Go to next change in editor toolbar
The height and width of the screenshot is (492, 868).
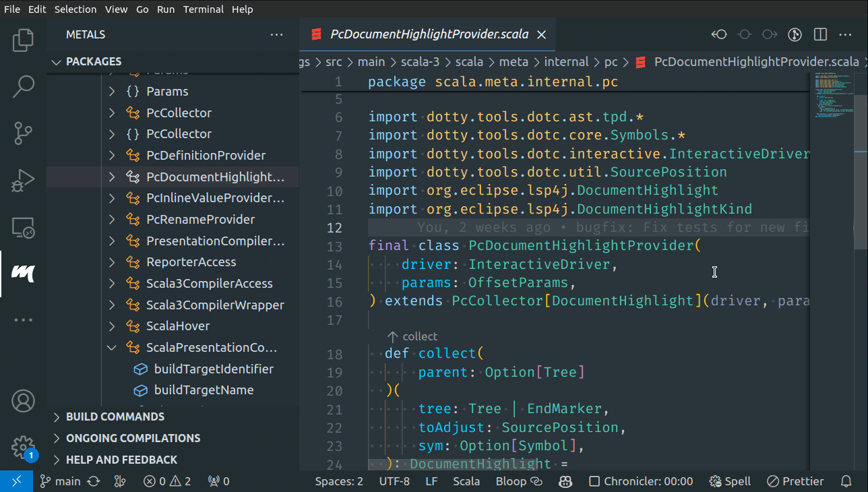[769, 34]
